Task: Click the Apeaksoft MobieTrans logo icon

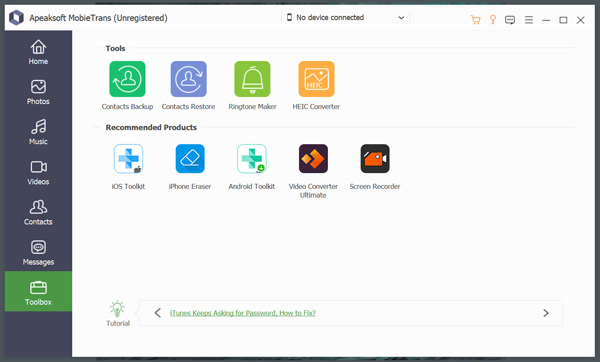Action: 16,18
